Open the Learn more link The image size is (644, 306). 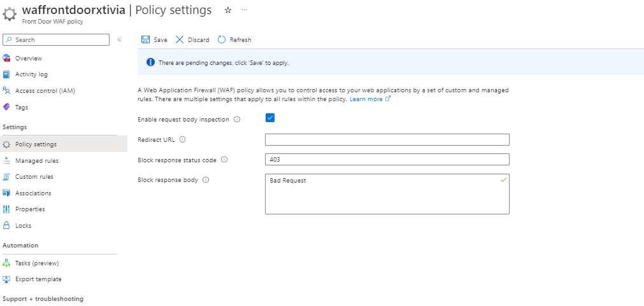coord(366,99)
